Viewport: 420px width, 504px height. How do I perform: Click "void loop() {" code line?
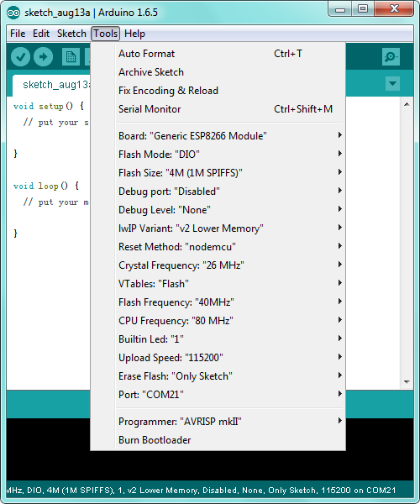46,186
